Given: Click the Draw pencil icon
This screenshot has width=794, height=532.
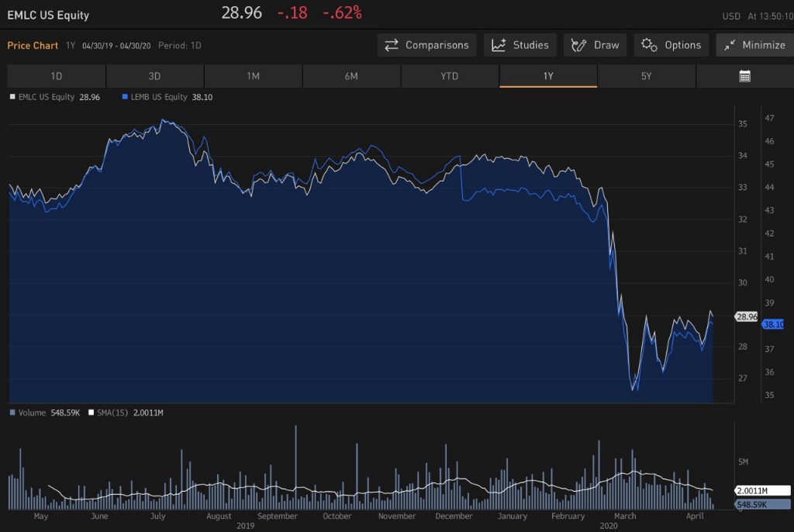Looking at the screenshot, I should pyautogui.click(x=578, y=45).
